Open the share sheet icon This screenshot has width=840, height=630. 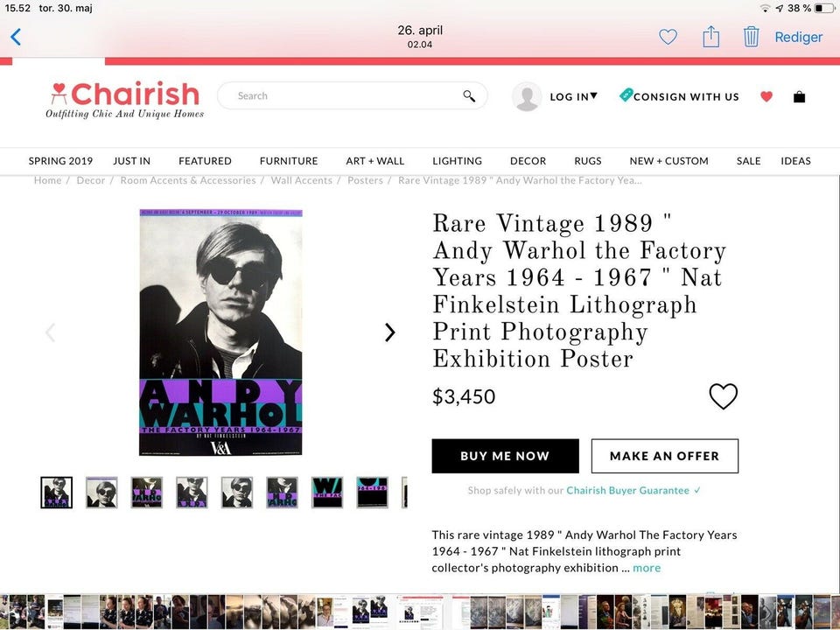coord(710,37)
